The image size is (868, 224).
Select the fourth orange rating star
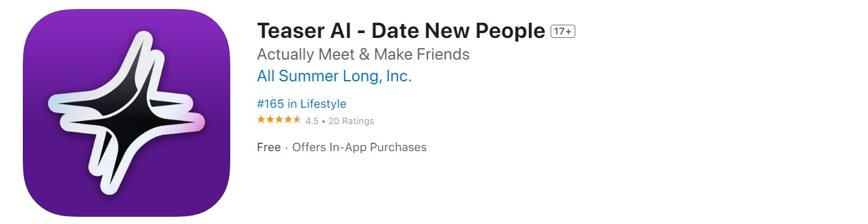point(288,120)
